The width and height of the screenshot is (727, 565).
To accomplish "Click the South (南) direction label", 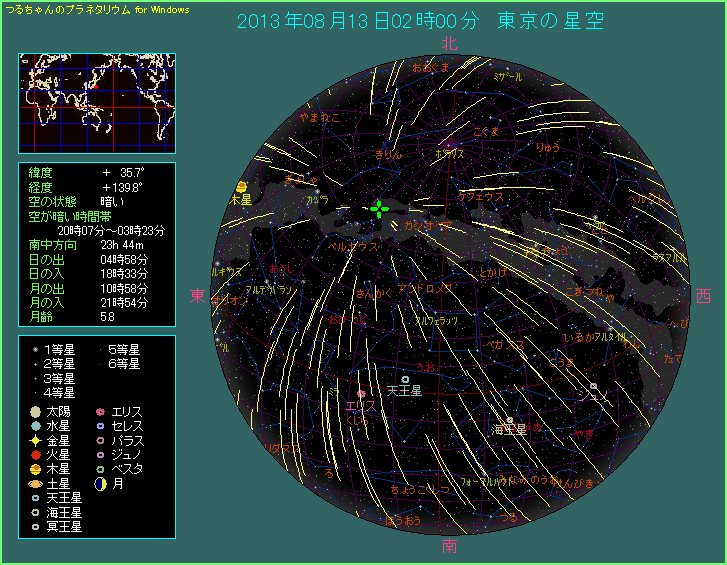I will point(449,546).
